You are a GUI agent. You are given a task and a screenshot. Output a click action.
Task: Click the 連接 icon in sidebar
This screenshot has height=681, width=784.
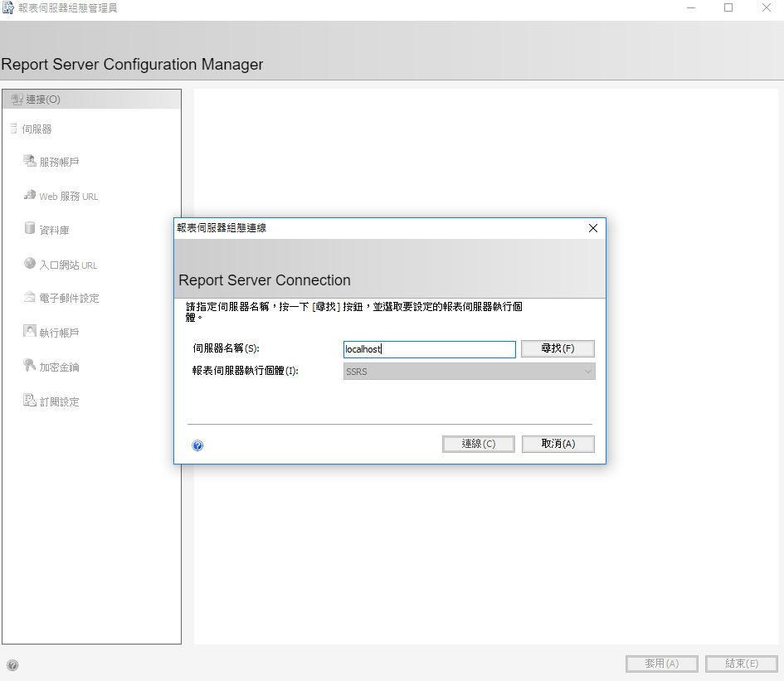(x=16, y=100)
